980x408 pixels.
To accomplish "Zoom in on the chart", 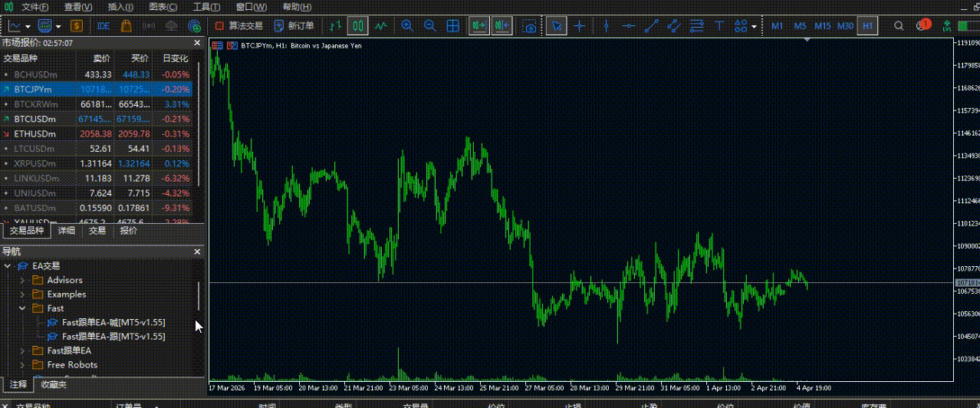I will (x=407, y=25).
